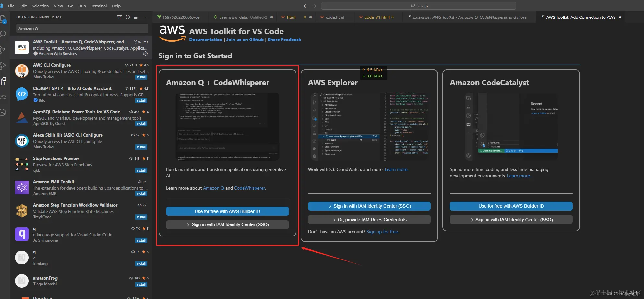Switch to the Untitled-2 tab

243,17
